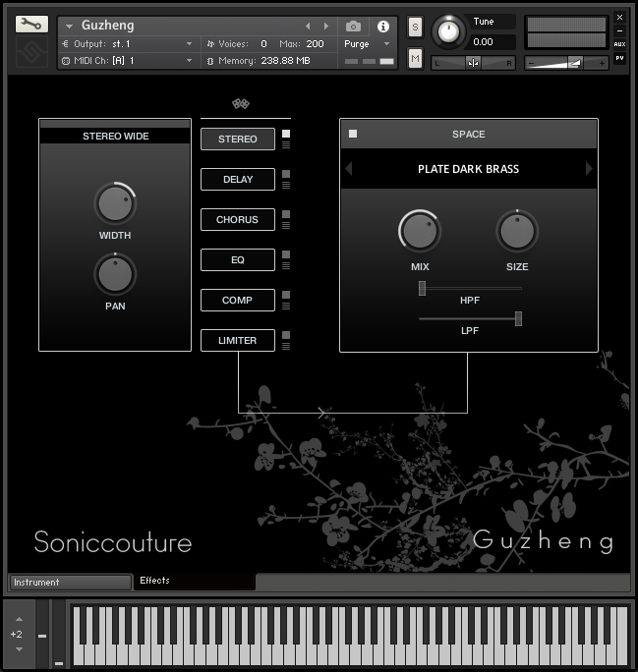638x672 pixels.
Task: Minimize instrument with minus icon
Action: (619, 30)
